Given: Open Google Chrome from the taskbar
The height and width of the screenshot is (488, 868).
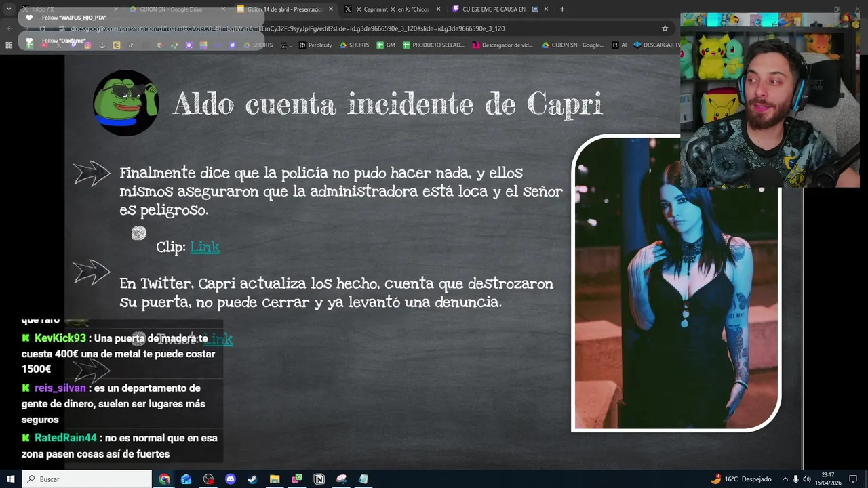Looking at the screenshot, I should 164,479.
